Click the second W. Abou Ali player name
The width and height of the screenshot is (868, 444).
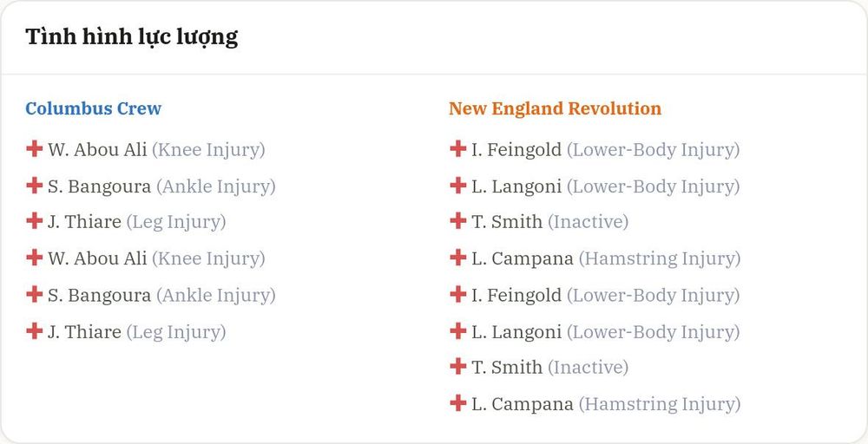pyautogui.click(x=97, y=258)
